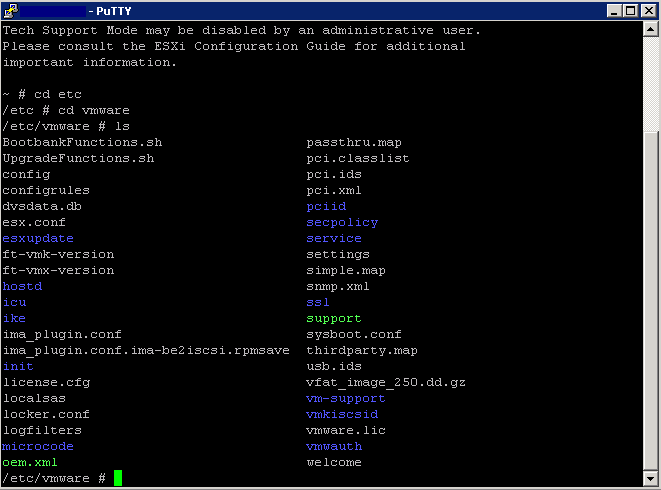Screen dimensions: 661x490
Task: Click the esx.conf file name
Action: click(34, 222)
